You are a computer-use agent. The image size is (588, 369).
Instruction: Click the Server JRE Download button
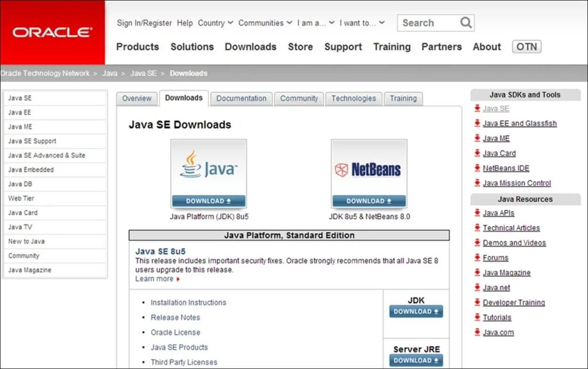[416, 361]
